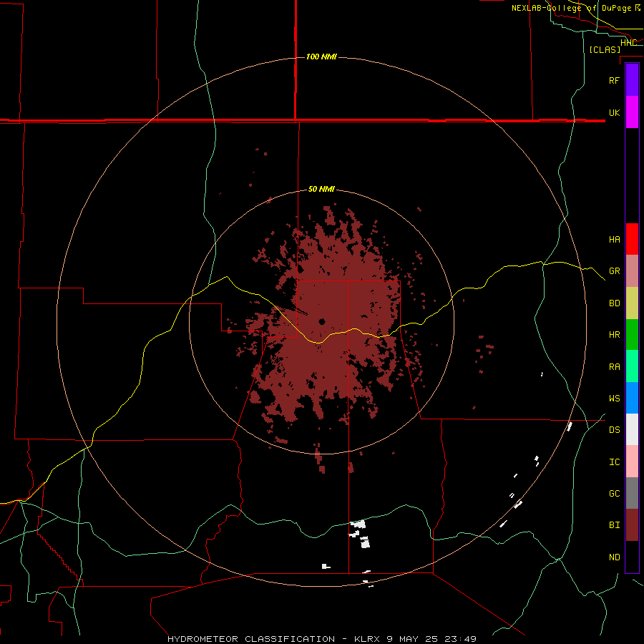Click the HHC product code label

coord(628,42)
